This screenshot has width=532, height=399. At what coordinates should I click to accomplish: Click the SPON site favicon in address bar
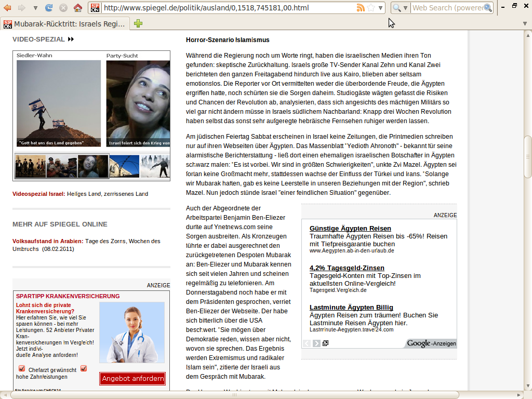pos(95,7)
